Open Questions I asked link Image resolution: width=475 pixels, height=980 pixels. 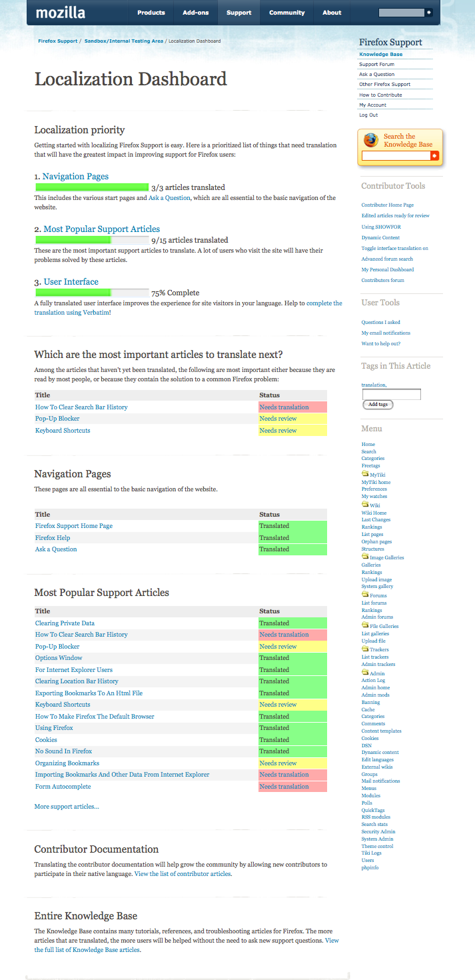click(x=381, y=323)
